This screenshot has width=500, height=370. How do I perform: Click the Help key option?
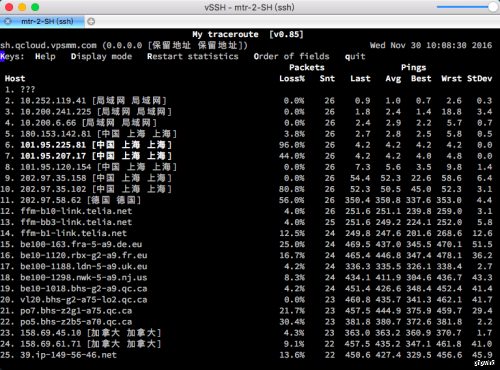pyautogui.click(x=45, y=56)
